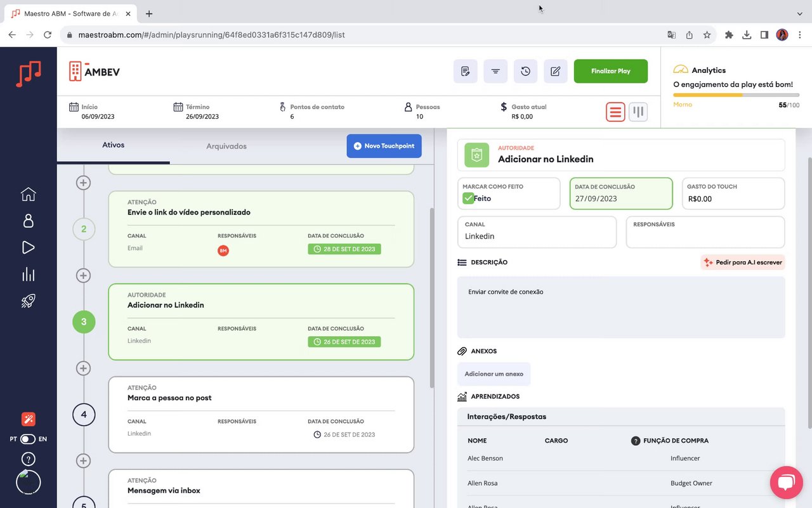The height and width of the screenshot is (508, 812).
Task: Open the plays triangle icon in sidebar
Action: click(28, 247)
